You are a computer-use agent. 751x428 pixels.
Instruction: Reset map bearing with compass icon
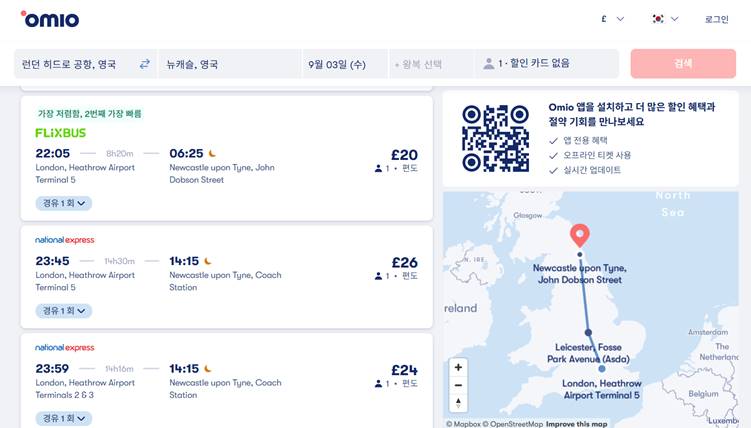click(x=458, y=403)
